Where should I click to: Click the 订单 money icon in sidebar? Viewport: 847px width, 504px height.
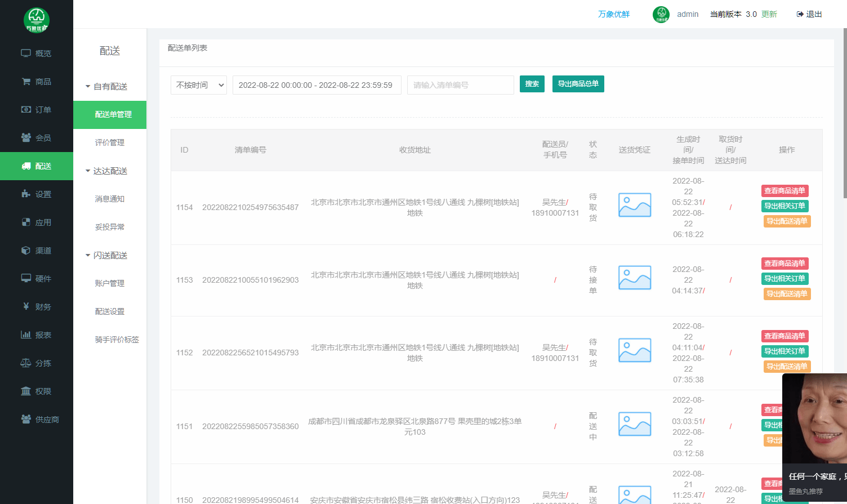pyautogui.click(x=26, y=110)
